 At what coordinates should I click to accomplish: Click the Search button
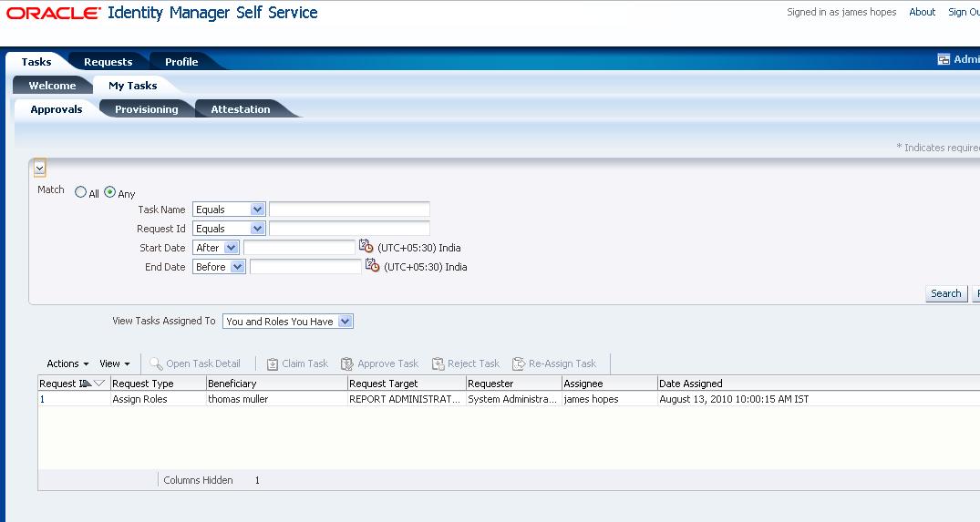pos(945,293)
